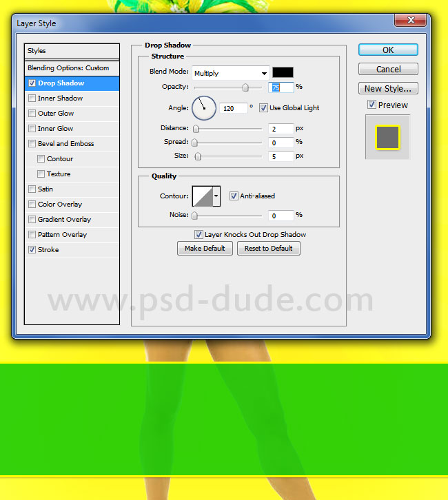Toggle Layer Knocks Out Drop Shadow

pos(198,235)
